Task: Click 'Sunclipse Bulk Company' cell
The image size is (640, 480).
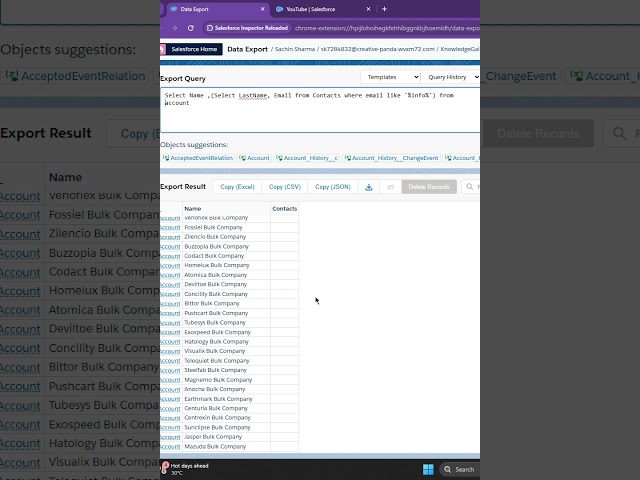Action: point(226,428)
